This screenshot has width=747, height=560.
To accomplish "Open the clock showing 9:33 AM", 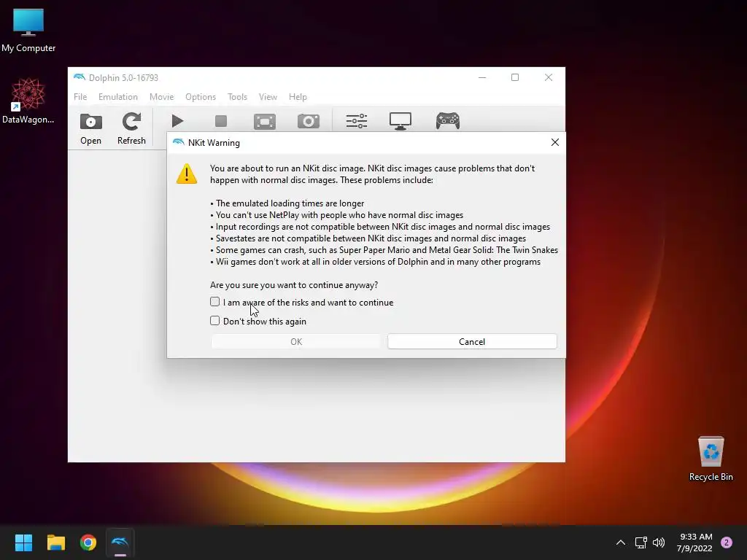I will tap(694, 542).
